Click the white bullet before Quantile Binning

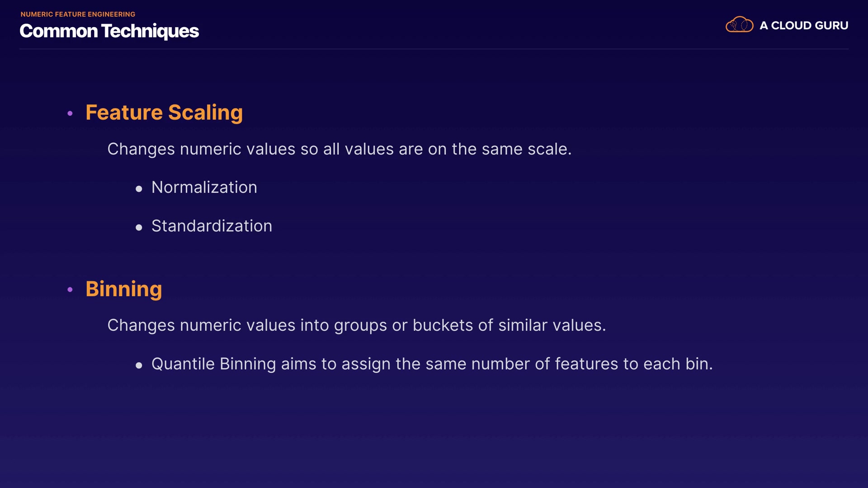(x=139, y=366)
